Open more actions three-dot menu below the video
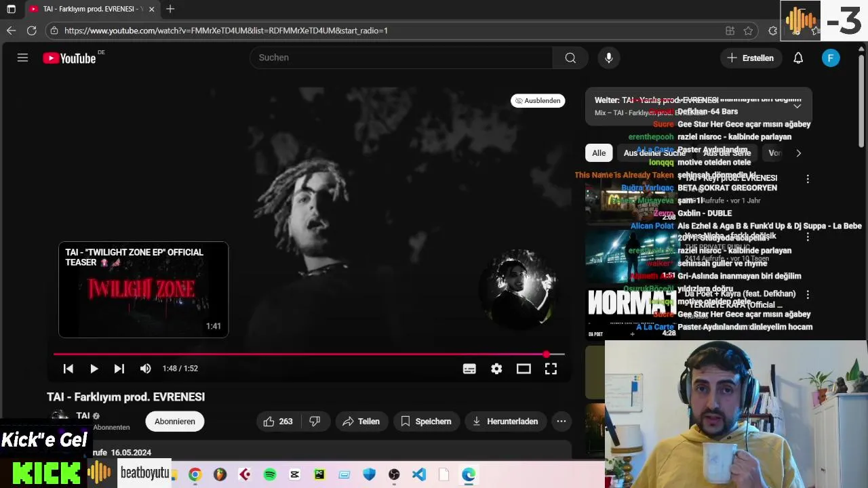868x488 pixels. [x=561, y=422]
